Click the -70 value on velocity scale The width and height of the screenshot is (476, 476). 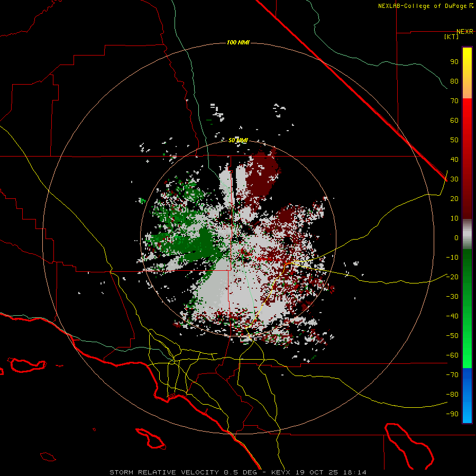point(452,375)
